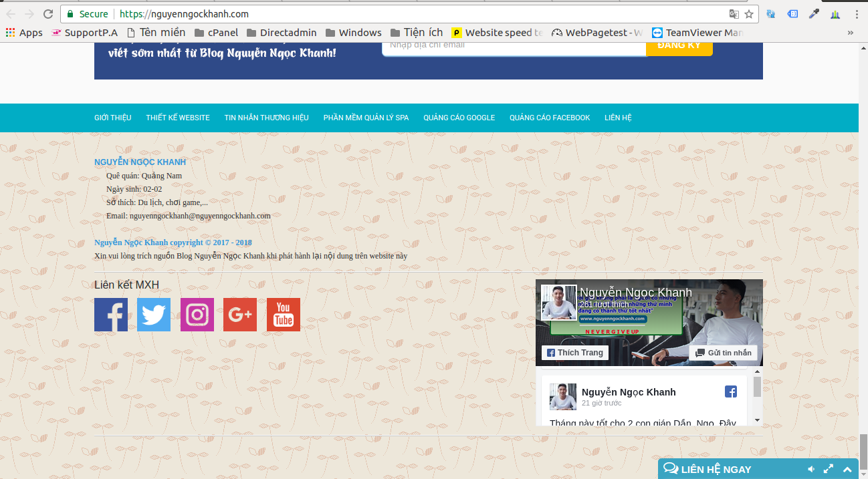Open the YouTube social link icon
Screen dimensions: 868x479
tap(284, 315)
